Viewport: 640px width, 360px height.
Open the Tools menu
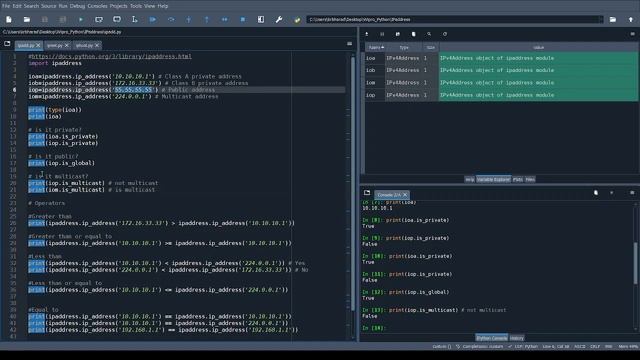point(136,6)
